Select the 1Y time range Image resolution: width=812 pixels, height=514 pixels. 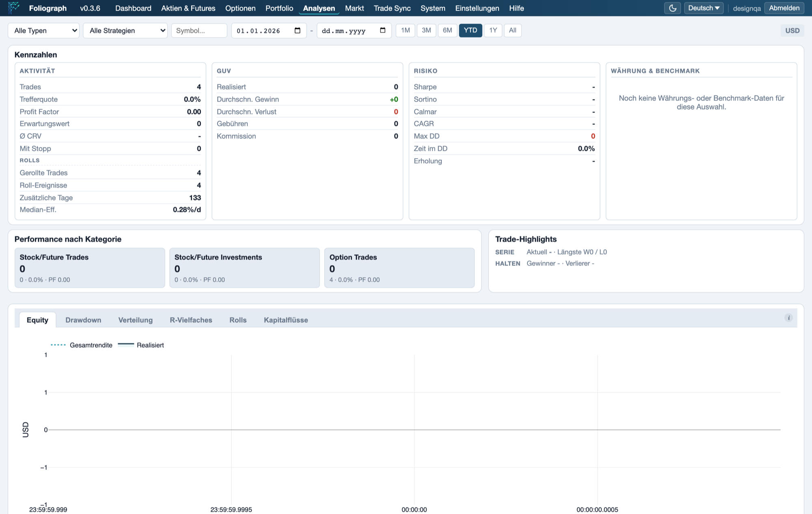pos(493,30)
